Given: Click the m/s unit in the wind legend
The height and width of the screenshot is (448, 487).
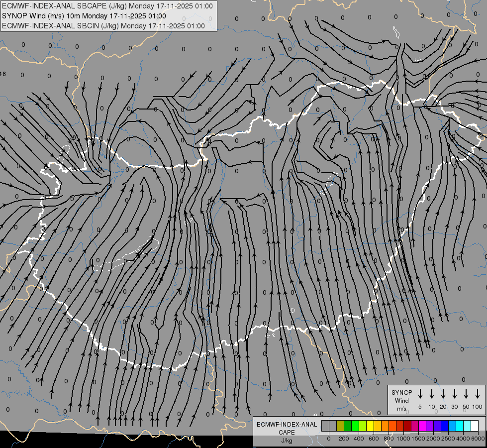Looking at the screenshot, I should click(401, 409).
